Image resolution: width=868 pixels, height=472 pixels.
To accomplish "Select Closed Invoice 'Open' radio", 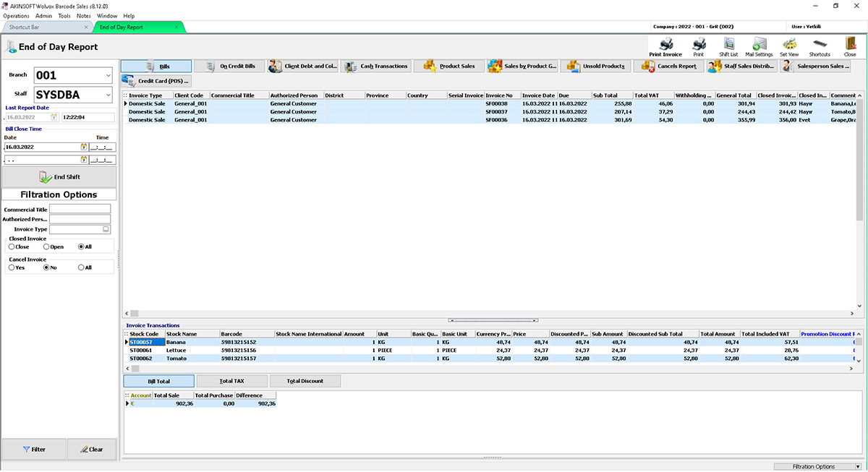I will click(x=46, y=247).
